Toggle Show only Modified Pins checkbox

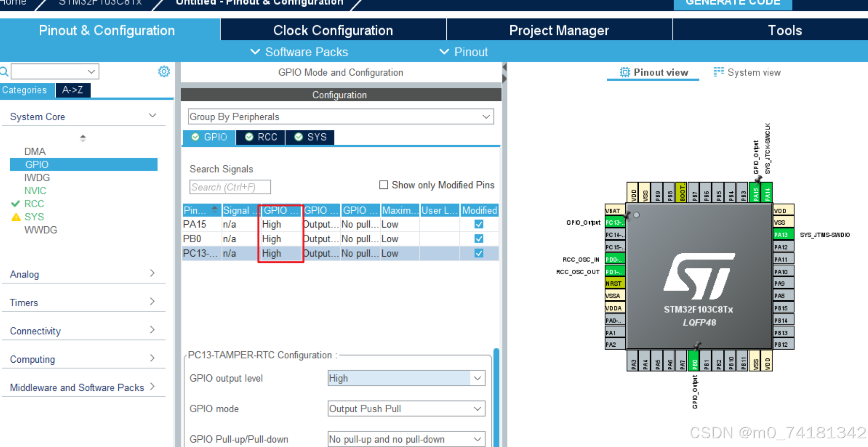383,185
